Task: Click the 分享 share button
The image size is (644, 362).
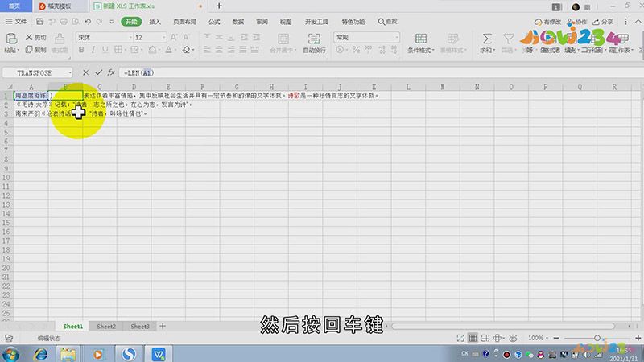Action: [603, 22]
